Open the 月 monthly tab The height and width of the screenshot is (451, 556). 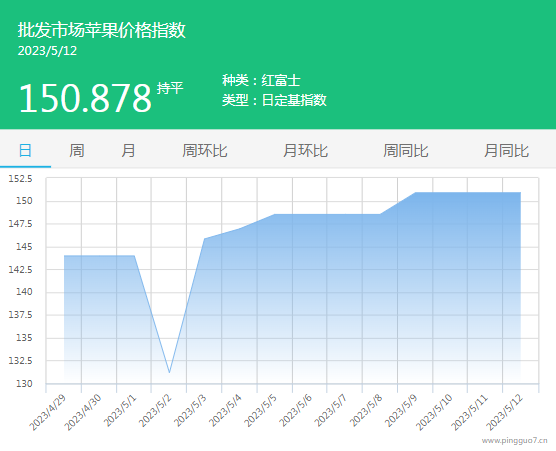[128, 151]
